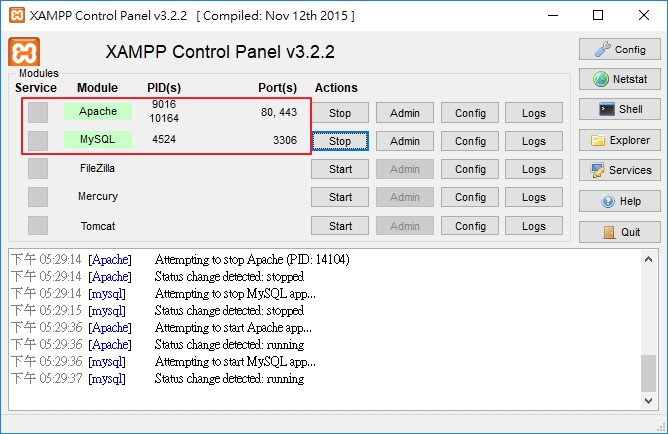Click the down arrow of the log scrollbar
This screenshot has height=434, width=668.
click(x=648, y=400)
